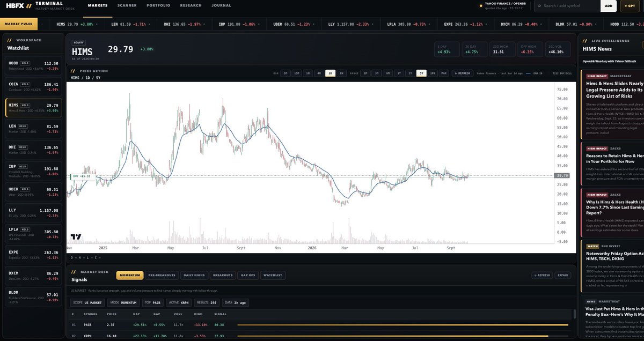Select the HIMS watchlist entry
644x341 pixels.
[x=33, y=108]
